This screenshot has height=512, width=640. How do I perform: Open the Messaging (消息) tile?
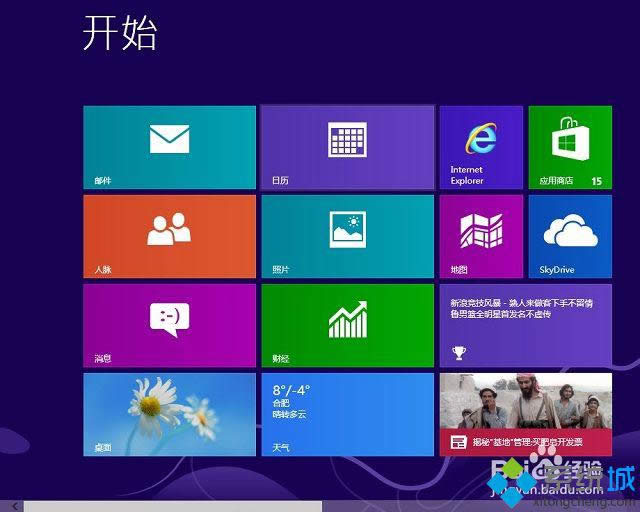pyautogui.click(x=169, y=325)
